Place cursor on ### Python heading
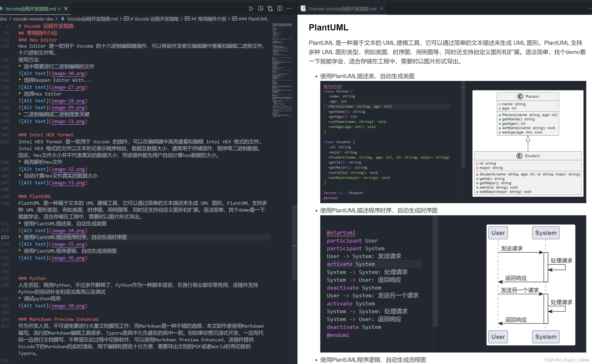 [32, 278]
